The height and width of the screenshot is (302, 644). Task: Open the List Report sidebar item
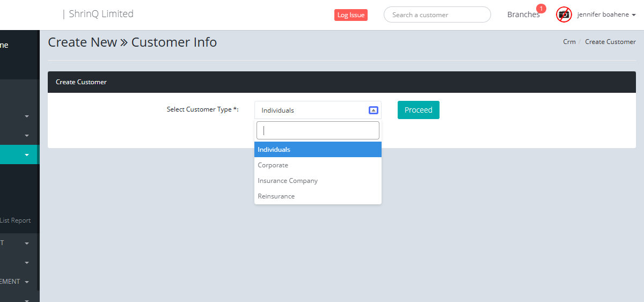click(x=16, y=220)
